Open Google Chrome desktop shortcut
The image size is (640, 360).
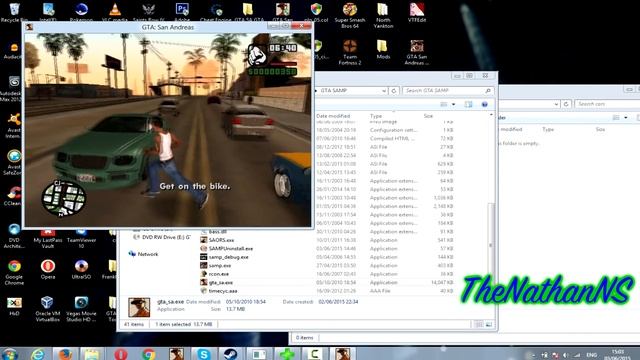point(14,272)
